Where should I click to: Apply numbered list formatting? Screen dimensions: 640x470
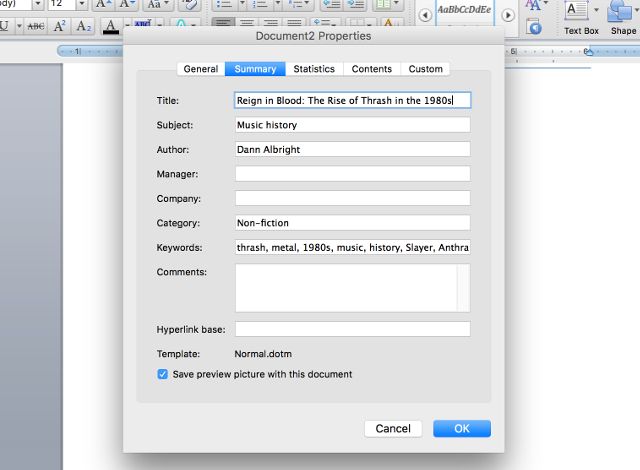[x=260, y=4]
